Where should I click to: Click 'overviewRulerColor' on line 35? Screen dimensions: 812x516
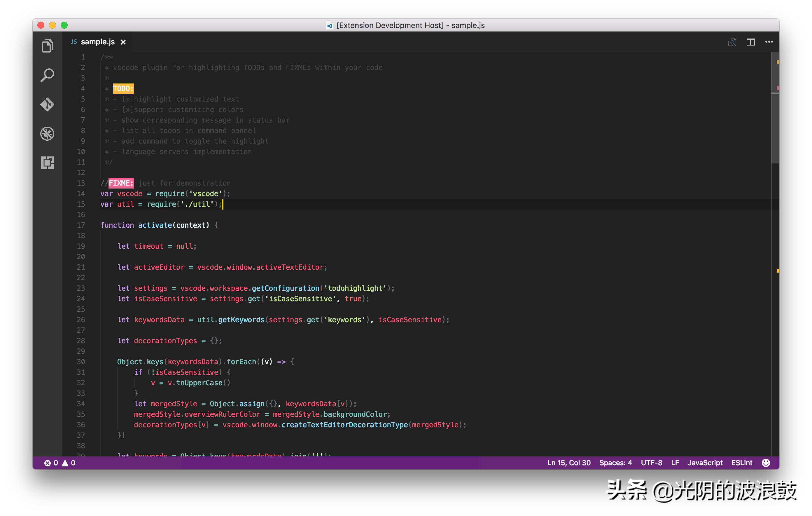click(x=222, y=414)
